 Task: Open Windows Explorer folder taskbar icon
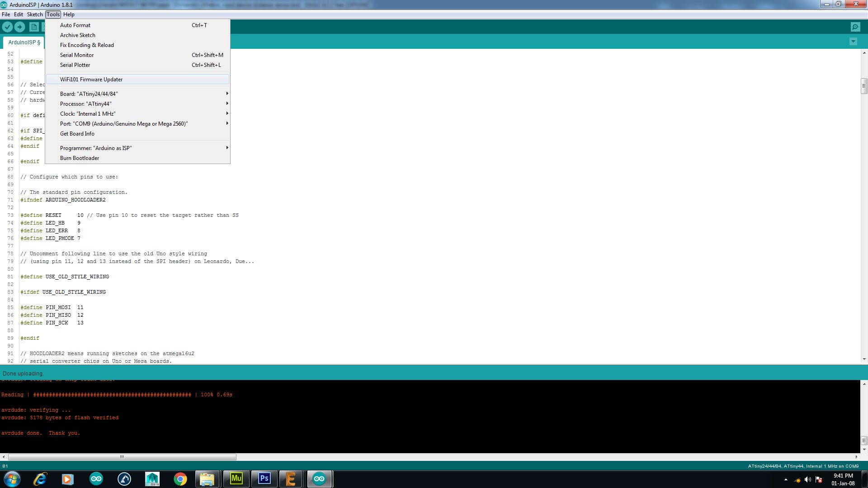coord(207,479)
